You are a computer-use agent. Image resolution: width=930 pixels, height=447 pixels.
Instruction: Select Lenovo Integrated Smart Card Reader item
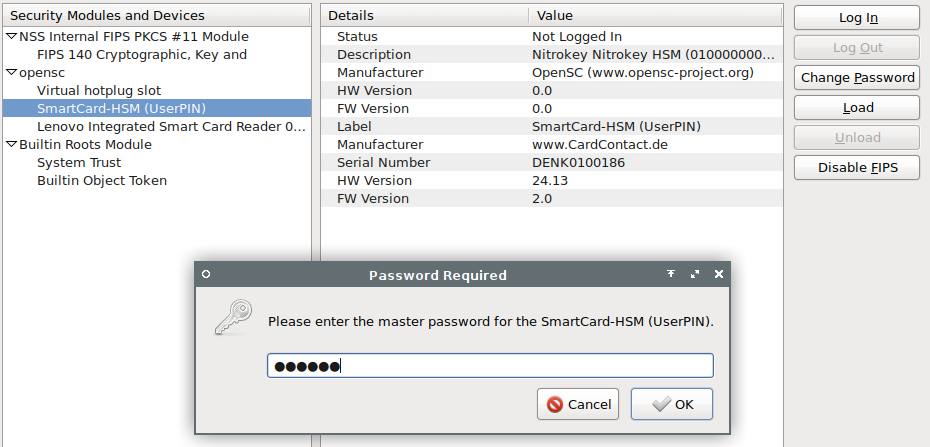point(171,127)
